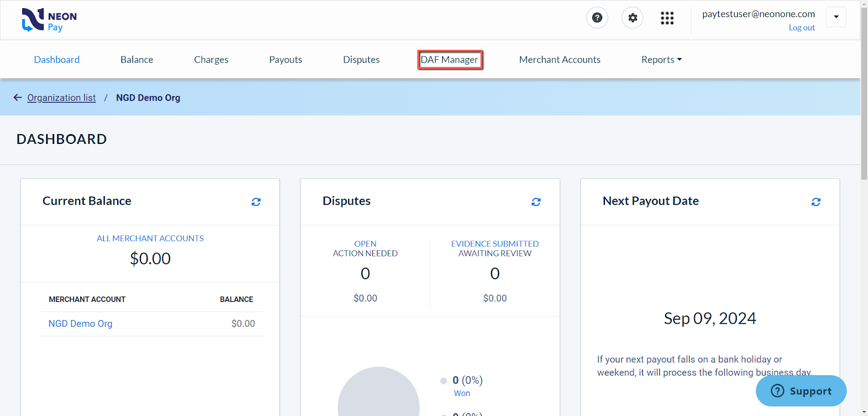Click the BALANCE column header
Screen dimensions: 868x416
tap(237, 299)
